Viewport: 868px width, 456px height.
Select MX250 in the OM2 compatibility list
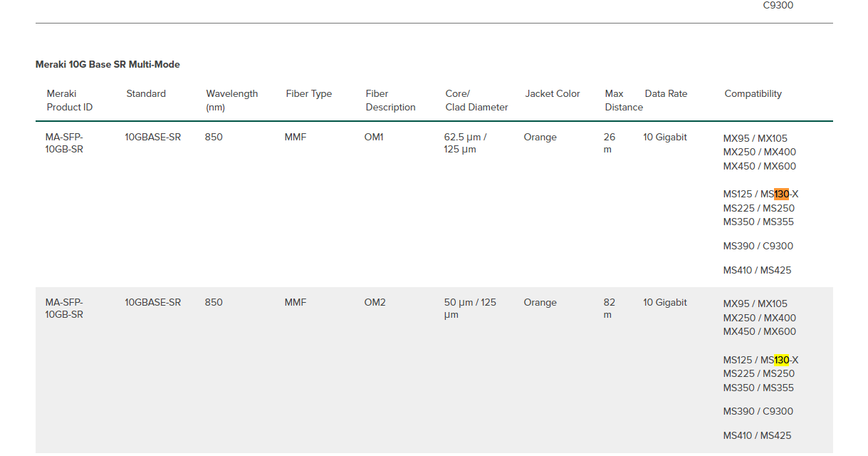click(x=738, y=318)
